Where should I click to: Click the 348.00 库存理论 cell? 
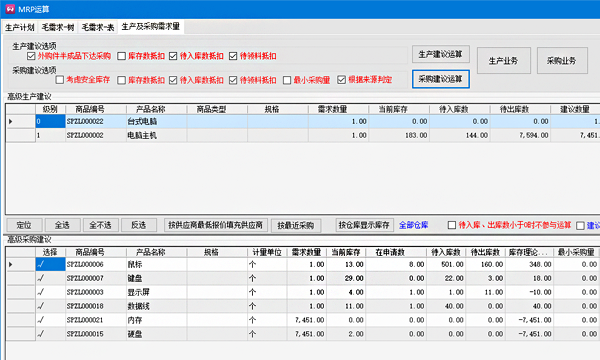(530, 264)
